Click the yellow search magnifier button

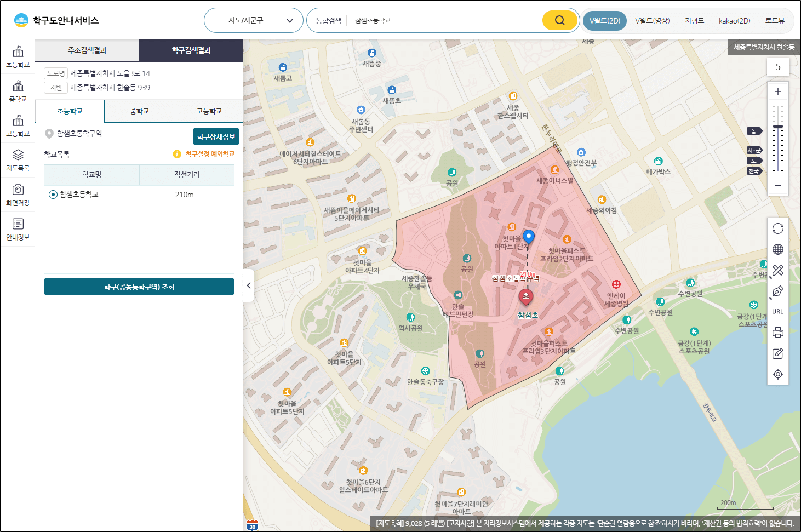pyautogui.click(x=559, y=20)
